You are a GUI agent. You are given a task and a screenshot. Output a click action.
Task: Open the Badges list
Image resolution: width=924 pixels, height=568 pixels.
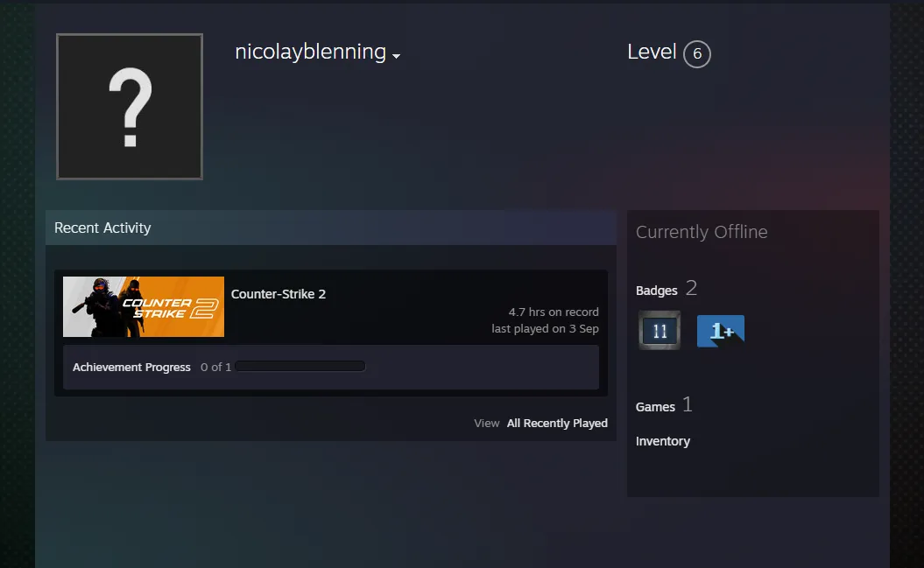pos(657,291)
